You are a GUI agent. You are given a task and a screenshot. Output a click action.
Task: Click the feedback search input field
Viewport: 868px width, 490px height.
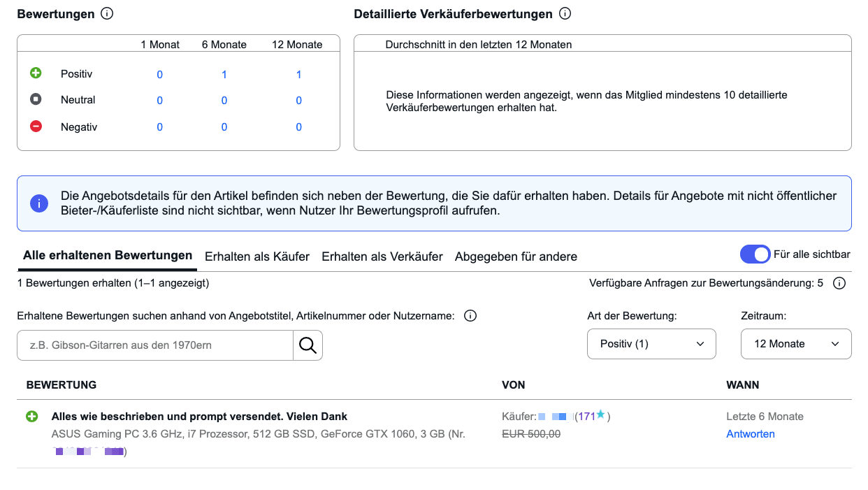pos(154,345)
